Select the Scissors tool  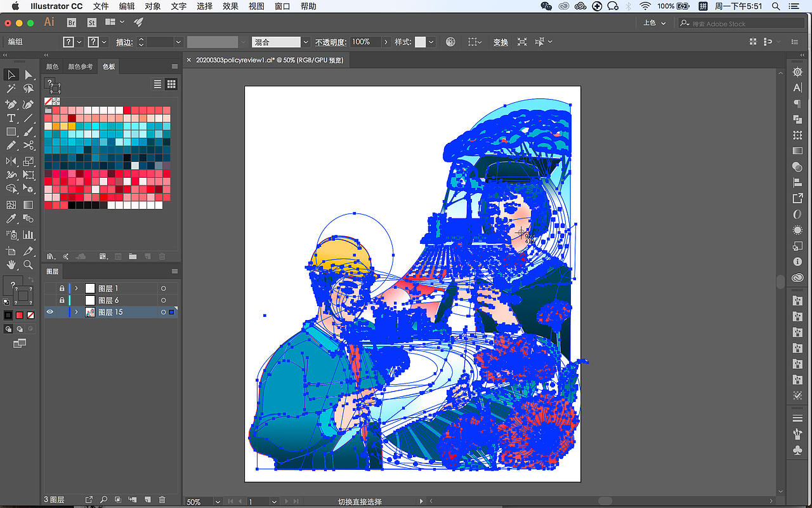29,146
